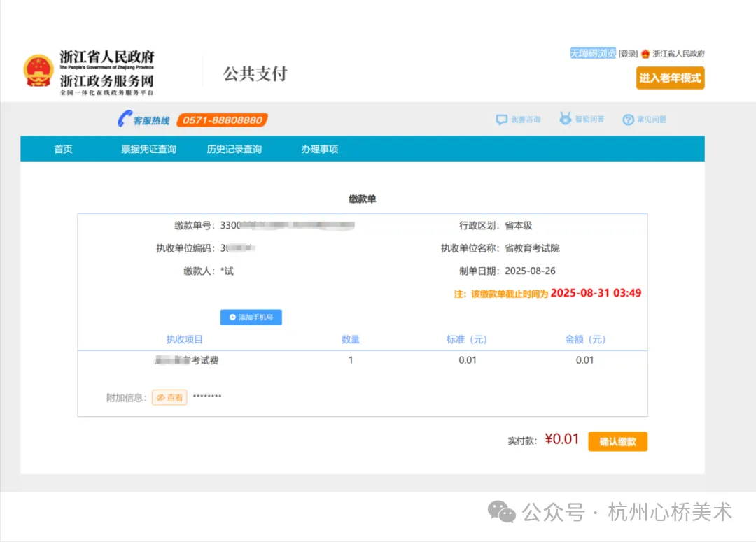Click the customer hotline phone icon
The width and height of the screenshot is (756, 542).
click(125, 118)
